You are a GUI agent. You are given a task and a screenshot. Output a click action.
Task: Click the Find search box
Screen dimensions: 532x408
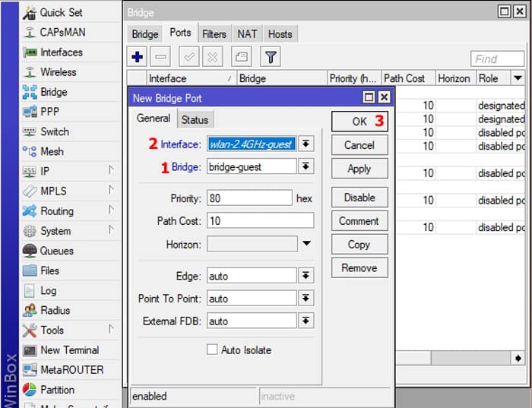(497, 59)
